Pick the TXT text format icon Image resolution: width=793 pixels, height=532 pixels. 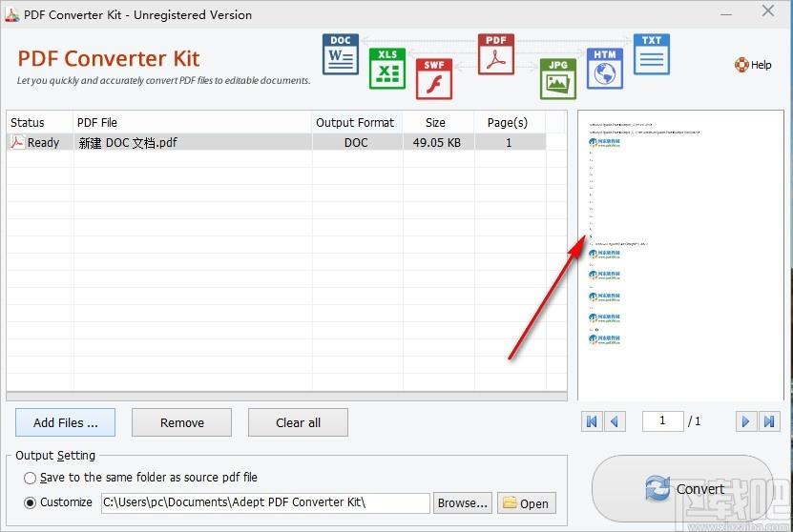point(652,54)
